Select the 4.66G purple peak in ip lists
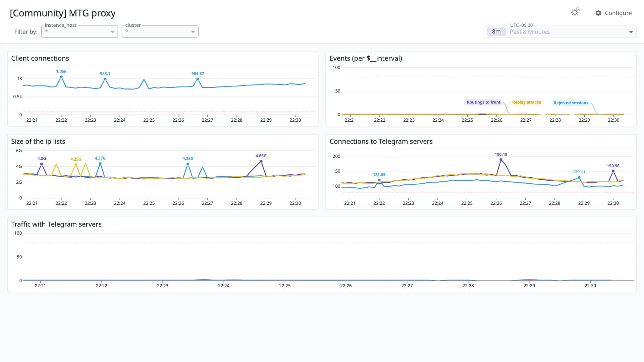Image resolution: width=644 pixels, height=362 pixels. point(261,161)
